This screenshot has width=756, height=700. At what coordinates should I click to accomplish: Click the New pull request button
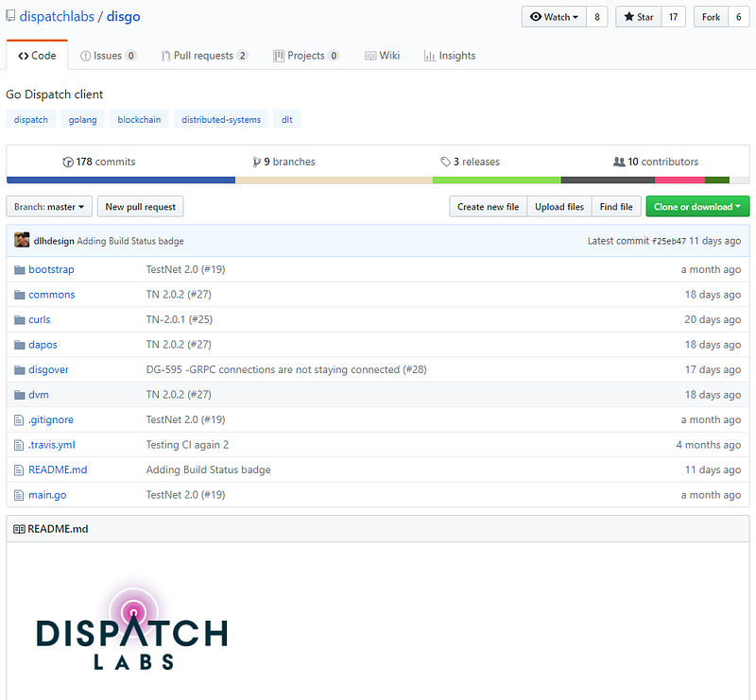[140, 206]
